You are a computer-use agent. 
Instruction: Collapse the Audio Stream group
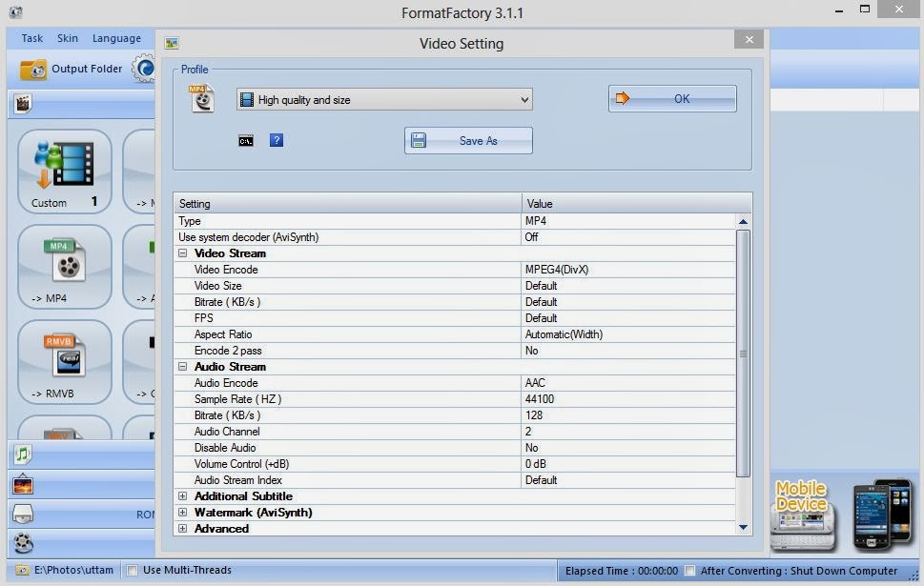tap(183, 366)
